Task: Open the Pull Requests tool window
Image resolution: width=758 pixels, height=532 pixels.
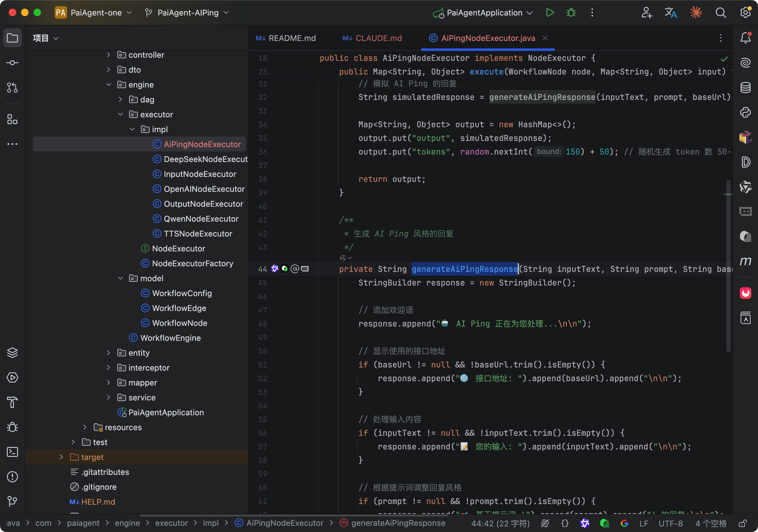Action: pyautogui.click(x=12, y=88)
